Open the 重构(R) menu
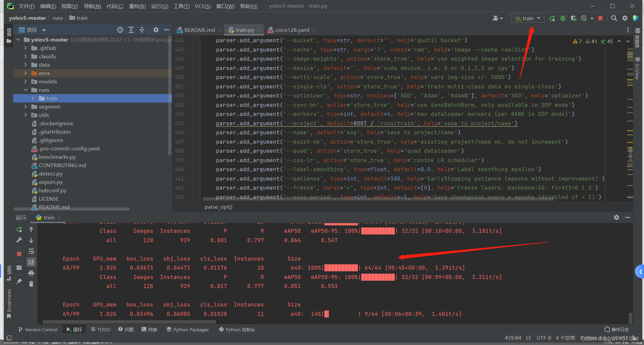The height and width of the screenshot is (345, 644). click(x=137, y=6)
